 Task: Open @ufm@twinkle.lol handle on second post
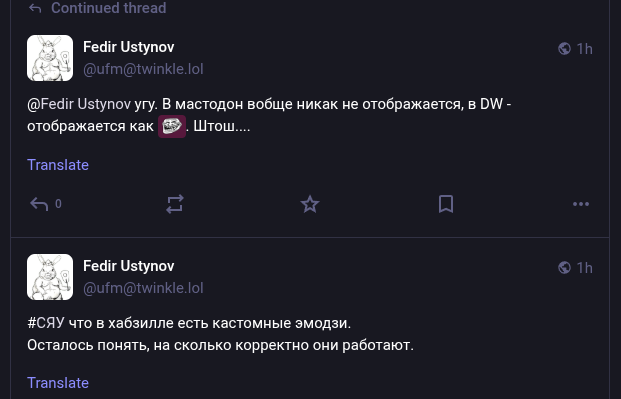pyautogui.click(x=143, y=288)
